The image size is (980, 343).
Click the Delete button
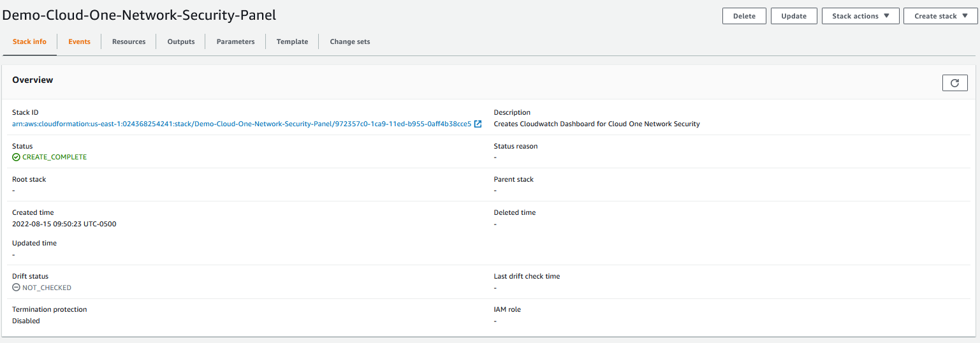[x=744, y=16]
